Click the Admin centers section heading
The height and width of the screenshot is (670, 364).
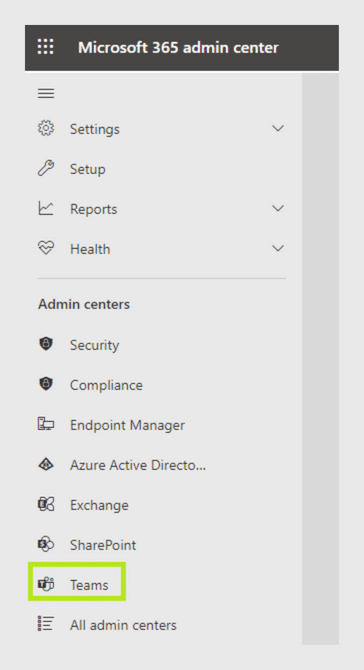[x=84, y=304]
